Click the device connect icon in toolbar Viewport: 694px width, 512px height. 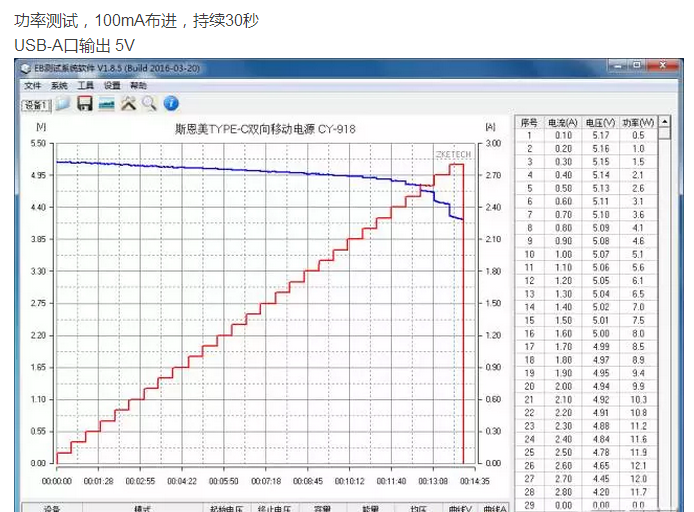point(106,104)
